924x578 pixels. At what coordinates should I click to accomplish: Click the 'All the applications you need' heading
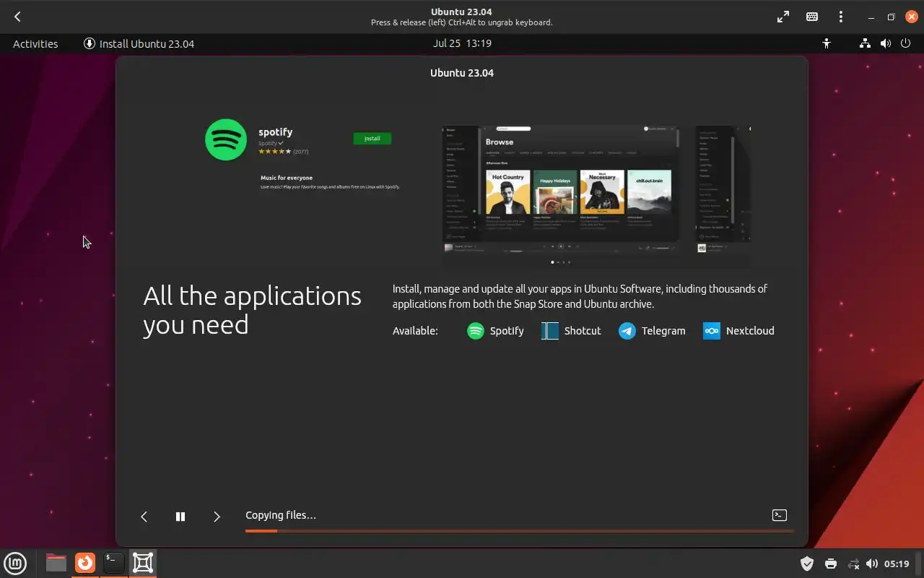252,310
